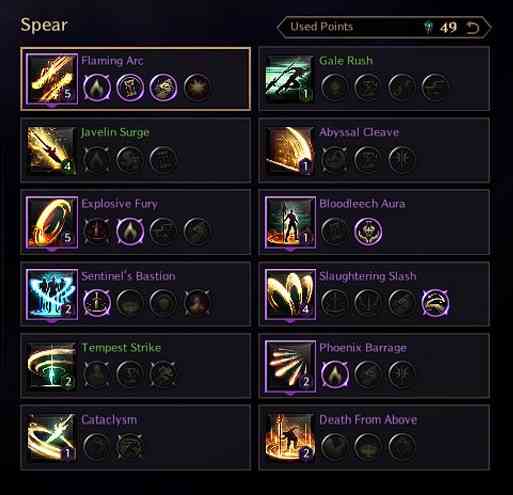This screenshot has height=495, width=513.
Task: Disable Slaughtering Slash's active fourth perk
Action: click(435, 303)
